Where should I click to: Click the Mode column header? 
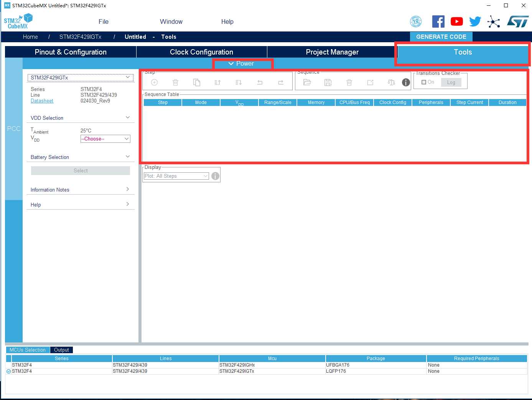tap(201, 102)
